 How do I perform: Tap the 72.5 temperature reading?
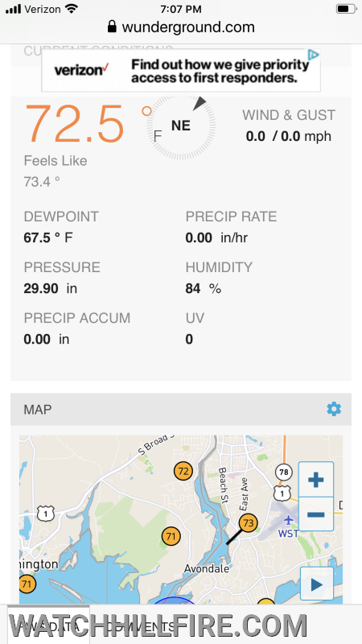[75, 124]
